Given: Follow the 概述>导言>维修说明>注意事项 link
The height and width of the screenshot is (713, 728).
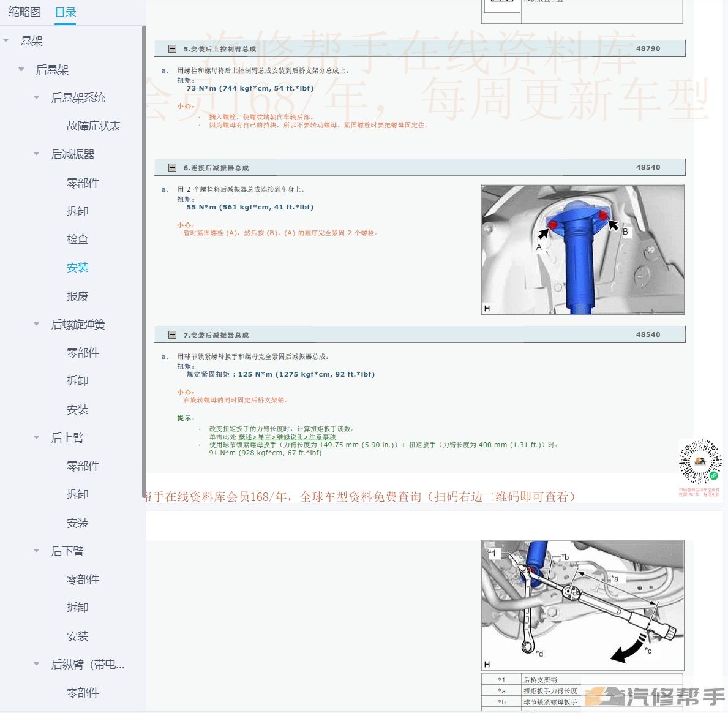Looking at the screenshot, I should click(287, 437).
